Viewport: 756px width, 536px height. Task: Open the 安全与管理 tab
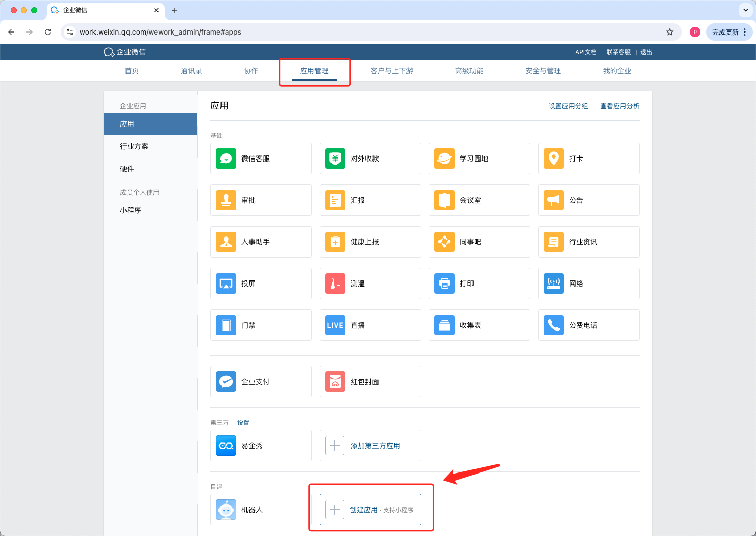[543, 71]
